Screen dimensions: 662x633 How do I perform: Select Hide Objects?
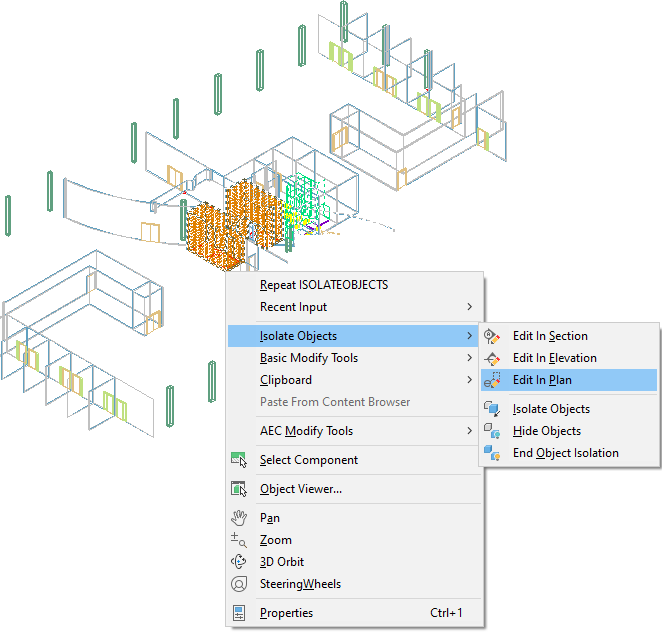(x=569, y=431)
